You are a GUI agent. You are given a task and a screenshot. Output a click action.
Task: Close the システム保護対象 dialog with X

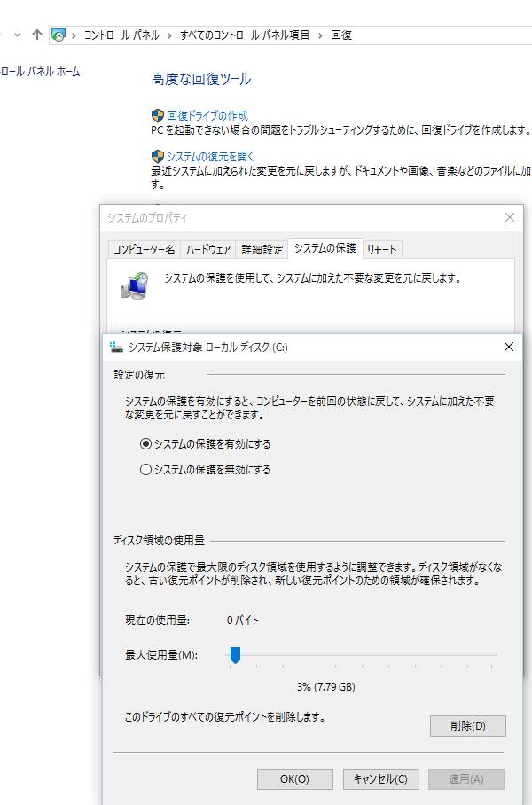pos(508,348)
